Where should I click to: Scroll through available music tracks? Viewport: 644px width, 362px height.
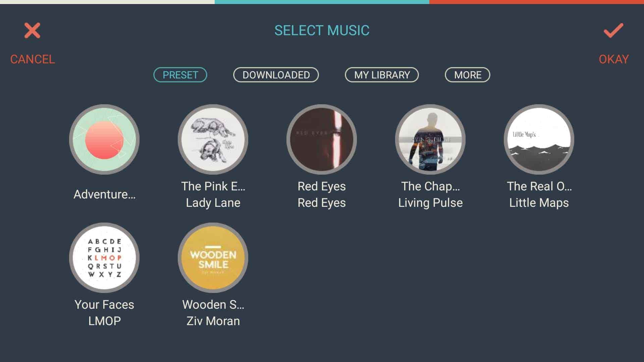(x=322, y=221)
